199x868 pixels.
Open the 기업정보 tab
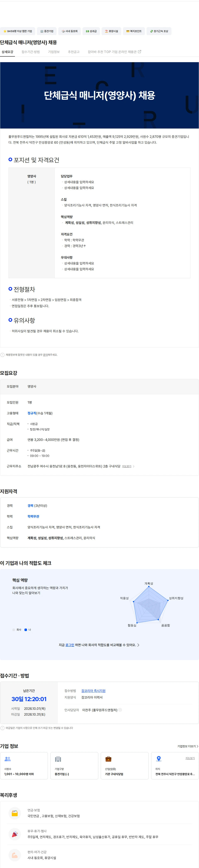(54, 52)
